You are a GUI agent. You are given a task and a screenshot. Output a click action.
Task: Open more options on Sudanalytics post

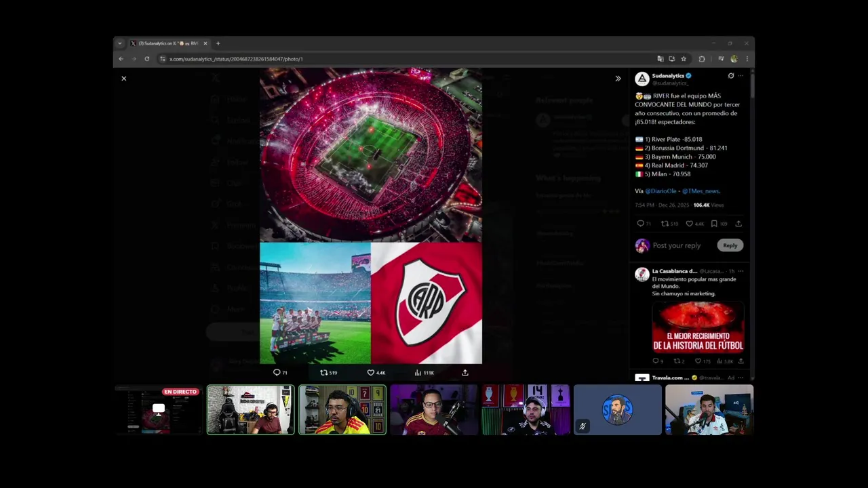[x=741, y=76]
